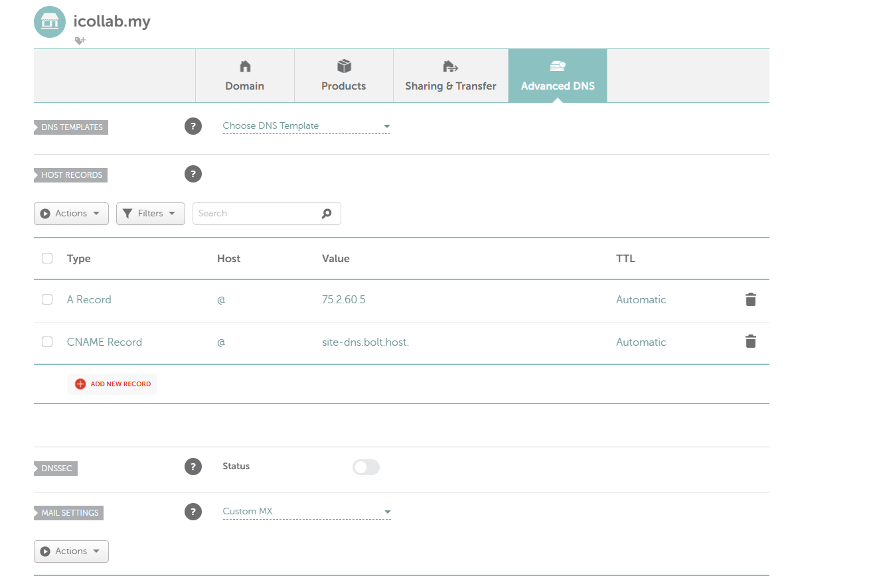Delete the CNAME Record trash icon
871x588 pixels.
[x=750, y=342]
